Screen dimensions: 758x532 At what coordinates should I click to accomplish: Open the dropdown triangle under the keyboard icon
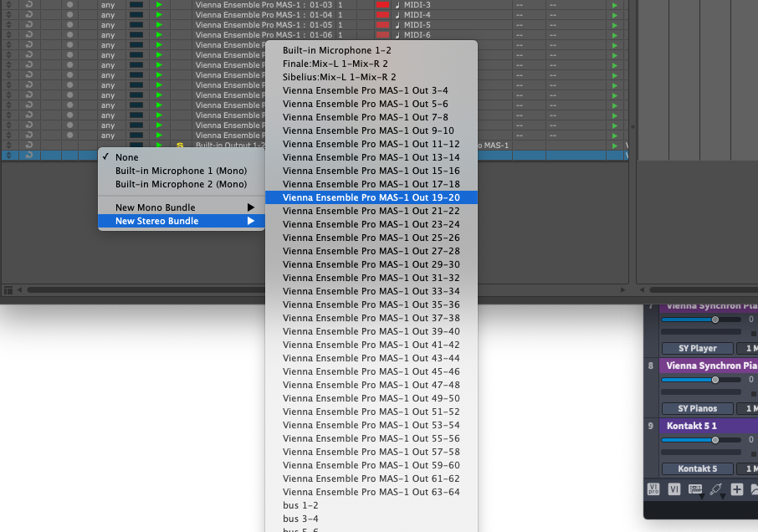click(701, 496)
